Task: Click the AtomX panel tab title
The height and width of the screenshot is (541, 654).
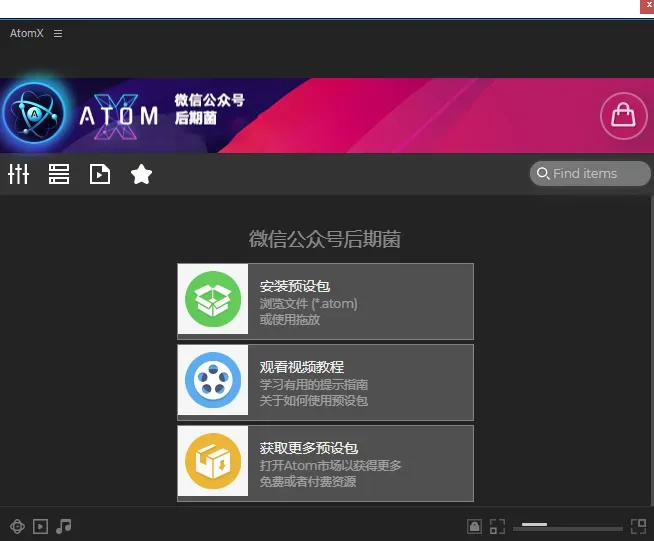Action: 26,33
